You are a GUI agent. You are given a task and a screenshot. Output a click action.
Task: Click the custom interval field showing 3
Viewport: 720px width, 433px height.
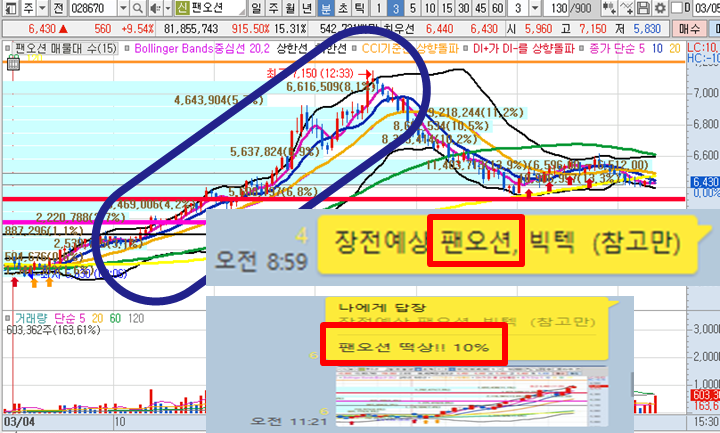pyautogui.click(x=518, y=8)
